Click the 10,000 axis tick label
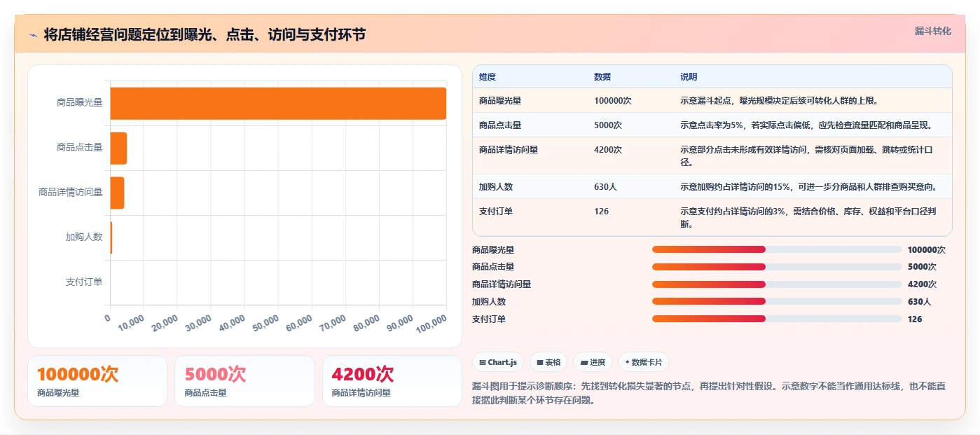Viewport: 980px width, 435px height. 131,323
